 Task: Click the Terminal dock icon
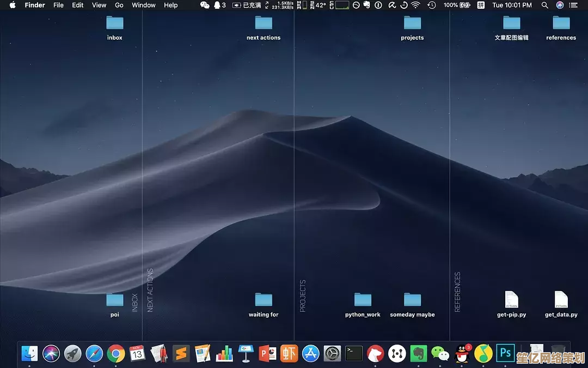click(x=354, y=354)
